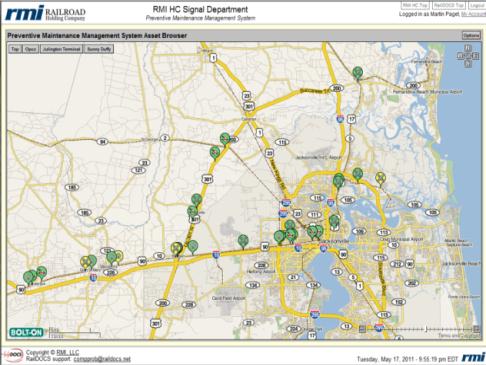The width and height of the screenshot is (486, 365).
Task: Select green marker on 301 below route 2 junction
Action: tap(215, 152)
